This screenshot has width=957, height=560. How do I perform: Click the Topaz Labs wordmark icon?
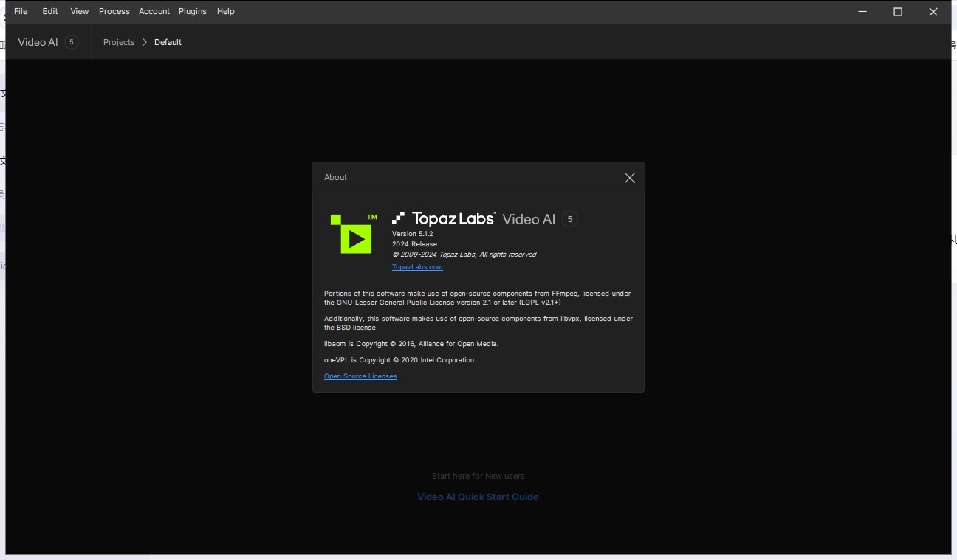[443, 218]
